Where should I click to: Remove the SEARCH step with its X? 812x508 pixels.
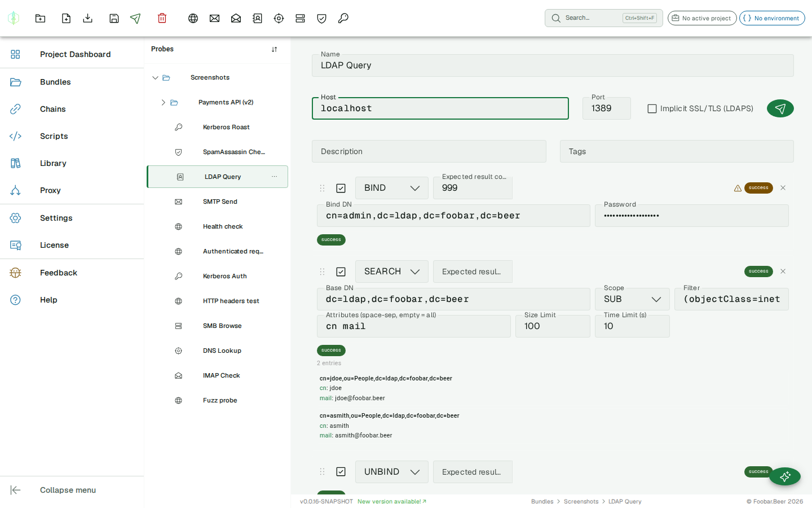[783, 271]
